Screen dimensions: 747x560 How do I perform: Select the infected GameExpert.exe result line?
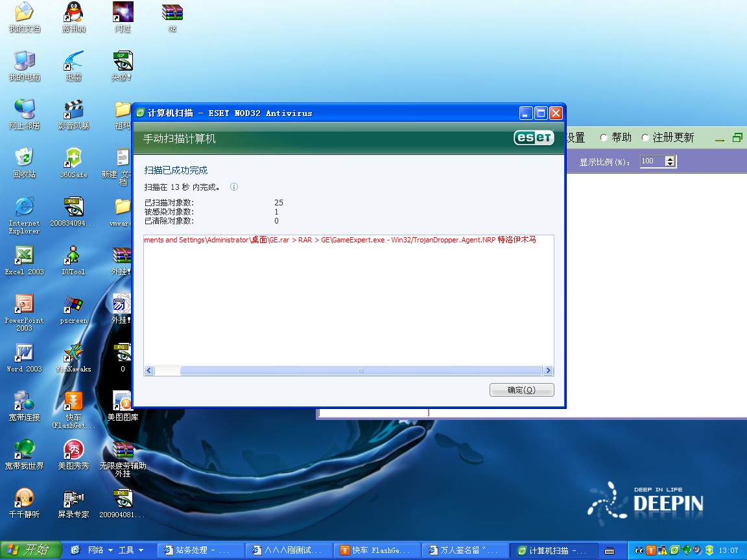coord(340,240)
